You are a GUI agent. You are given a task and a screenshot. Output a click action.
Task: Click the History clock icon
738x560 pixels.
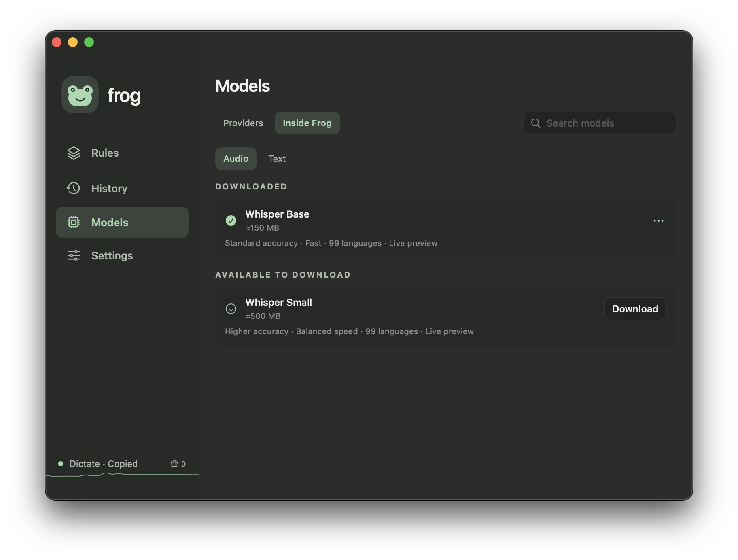click(x=74, y=188)
